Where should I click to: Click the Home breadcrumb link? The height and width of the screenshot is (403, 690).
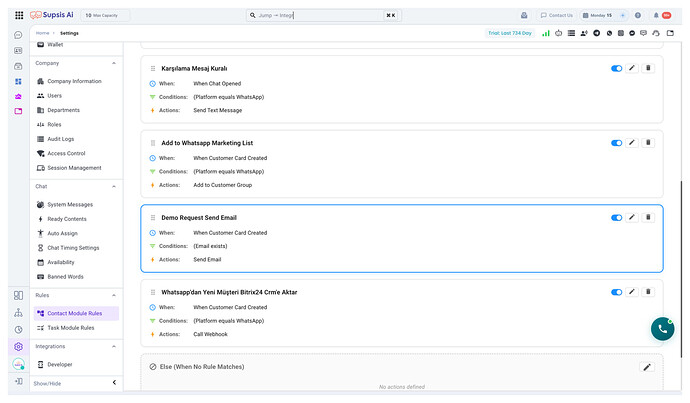[x=42, y=33]
